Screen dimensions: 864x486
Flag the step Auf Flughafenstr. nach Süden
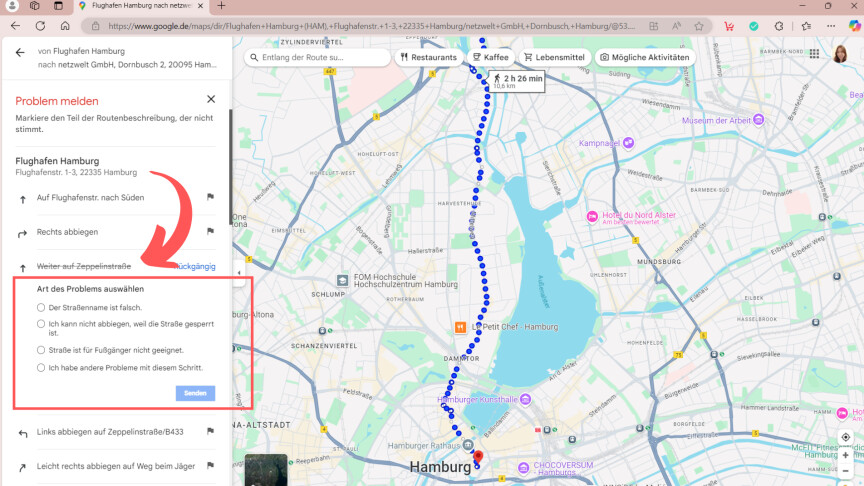(210, 197)
